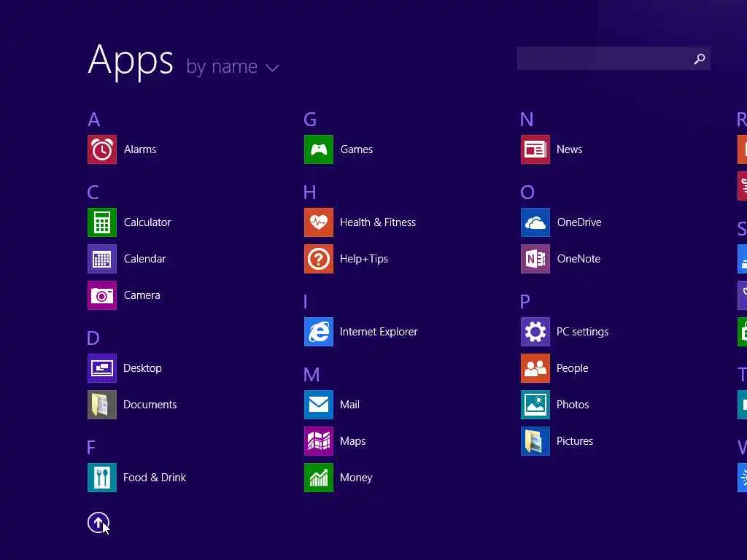Launch the Money app icon
This screenshot has width=747, height=560.
(319, 478)
